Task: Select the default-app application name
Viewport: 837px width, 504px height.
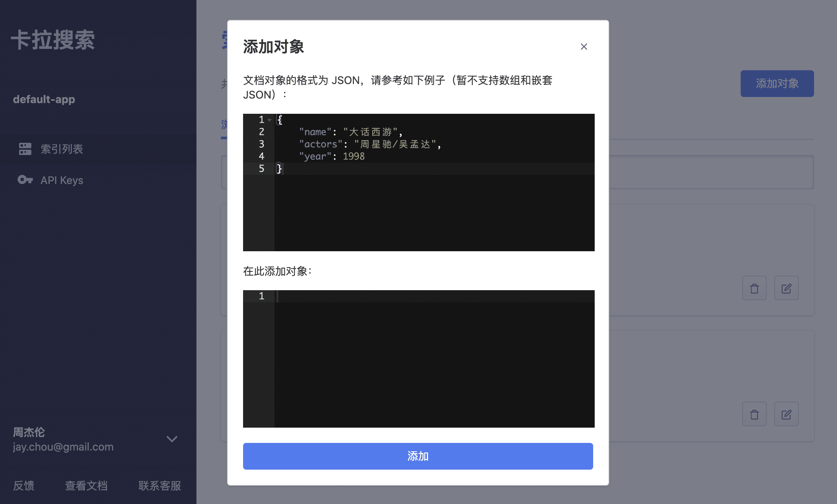Action: point(44,99)
